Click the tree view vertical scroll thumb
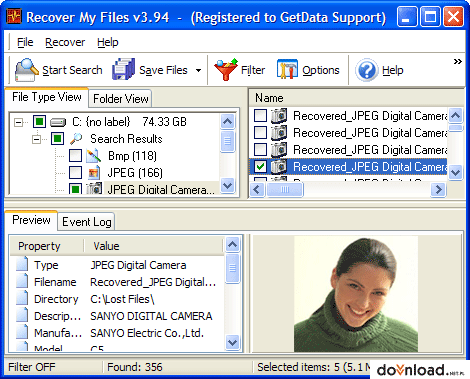Image resolution: width=470 pixels, height=379 pixels. (228, 141)
